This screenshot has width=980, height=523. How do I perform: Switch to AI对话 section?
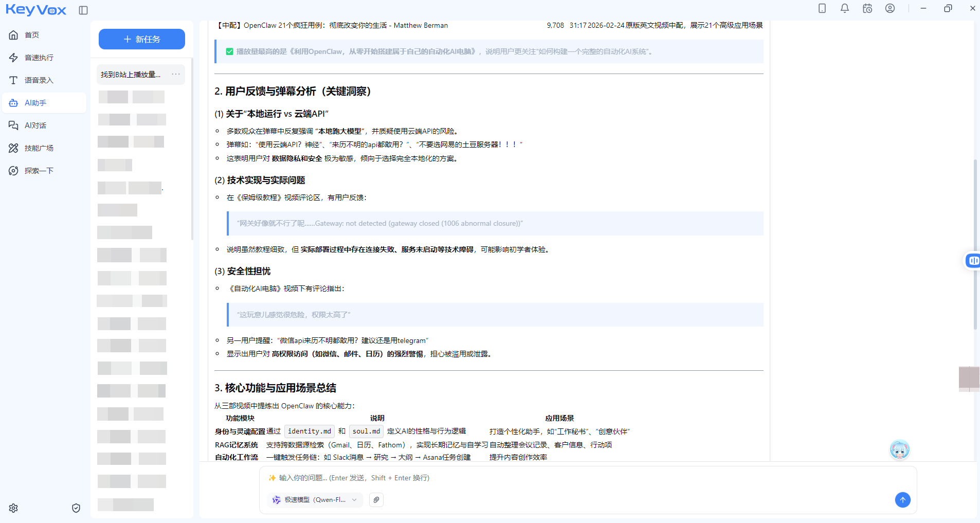(x=35, y=125)
